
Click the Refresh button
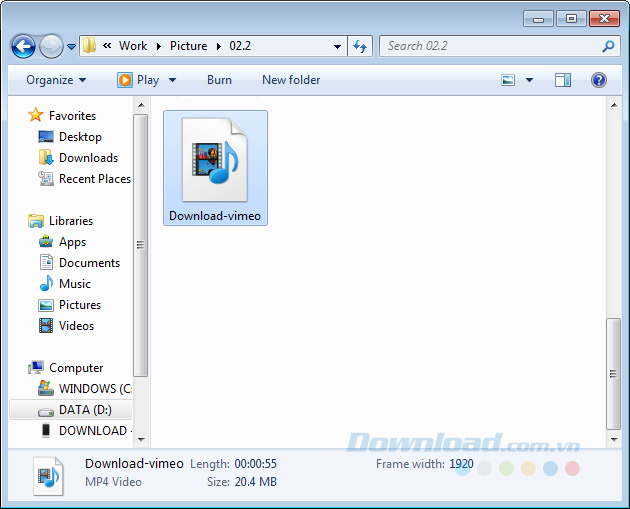[360, 46]
